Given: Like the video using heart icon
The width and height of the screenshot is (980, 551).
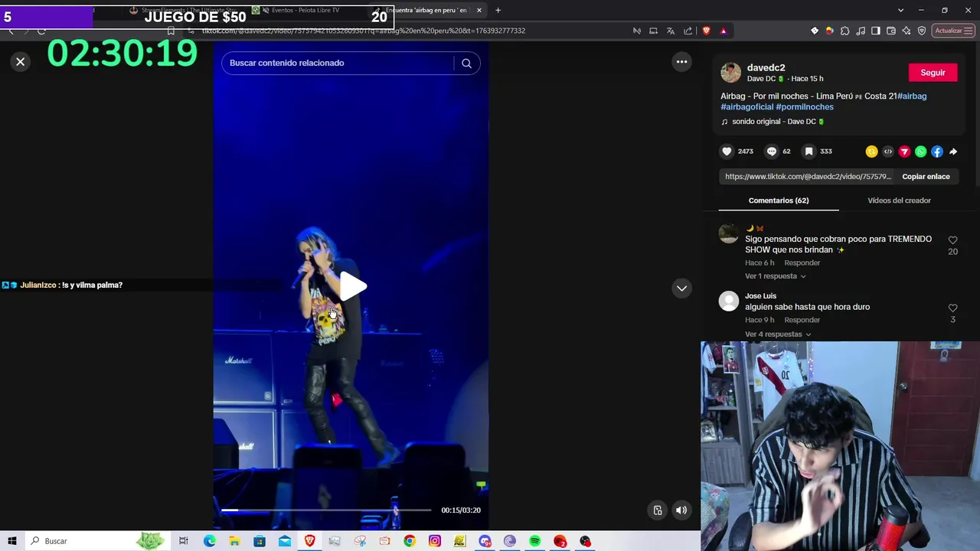Looking at the screenshot, I should click(727, 152).
